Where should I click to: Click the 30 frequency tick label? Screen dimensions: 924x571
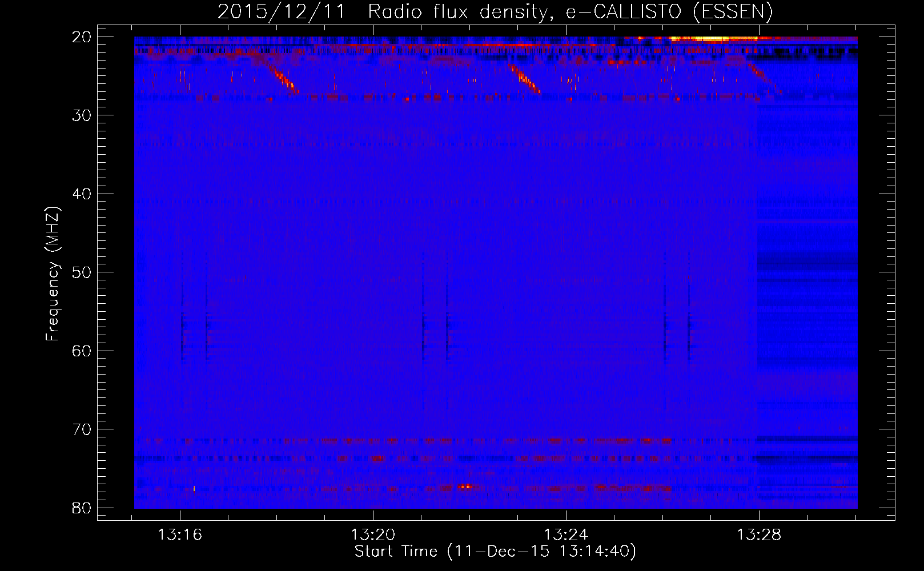tap(82, 115)
